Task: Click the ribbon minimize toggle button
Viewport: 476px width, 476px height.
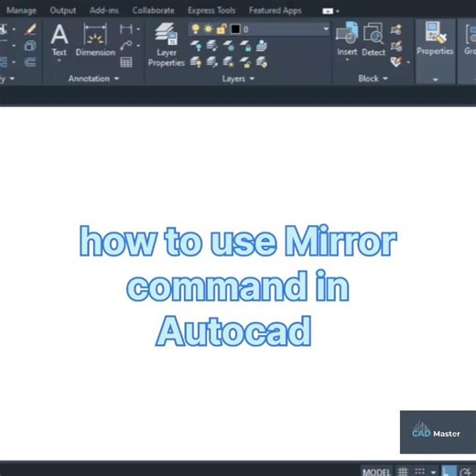Action: coord(328,11)
